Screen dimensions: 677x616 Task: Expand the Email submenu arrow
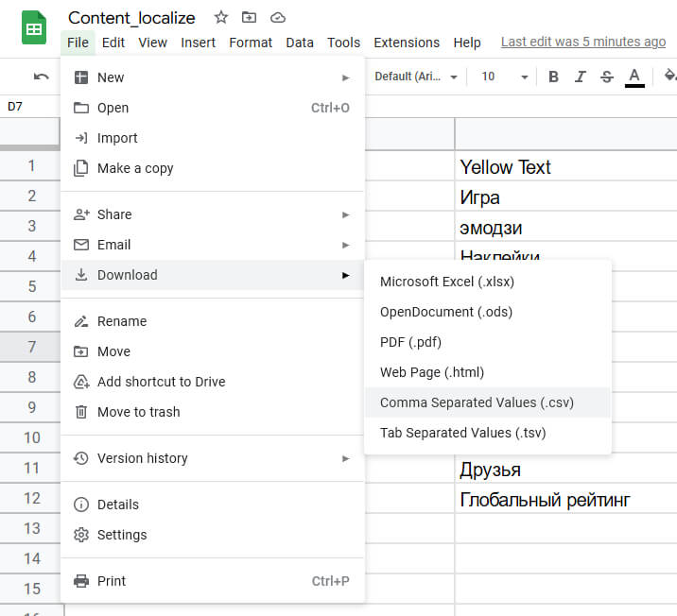click(345, 245)
